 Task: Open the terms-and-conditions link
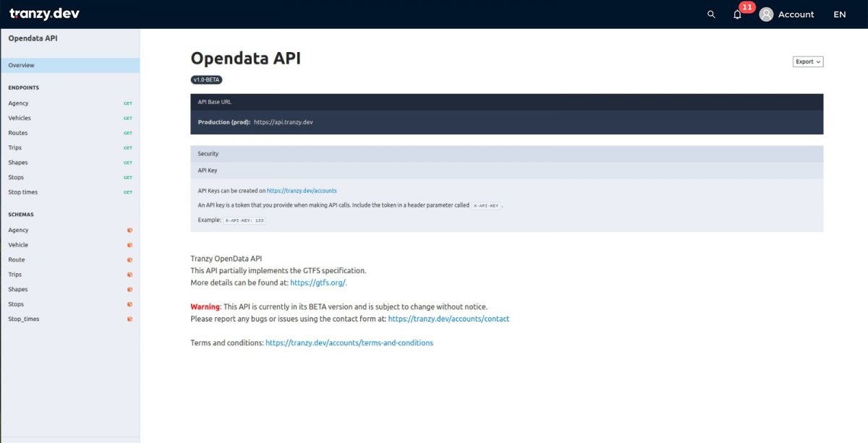click(x=349, y=343)
